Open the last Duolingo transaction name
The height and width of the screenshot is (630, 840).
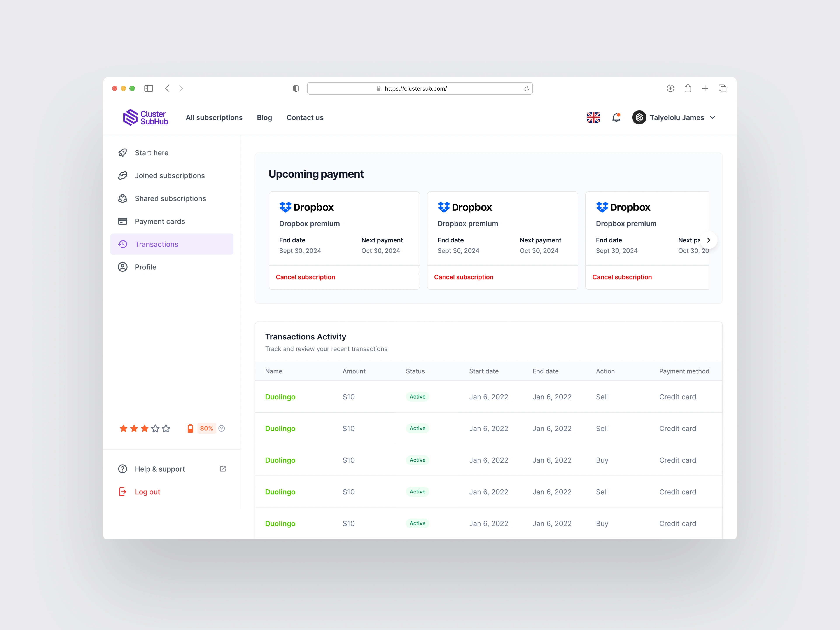tap(280, 524)
